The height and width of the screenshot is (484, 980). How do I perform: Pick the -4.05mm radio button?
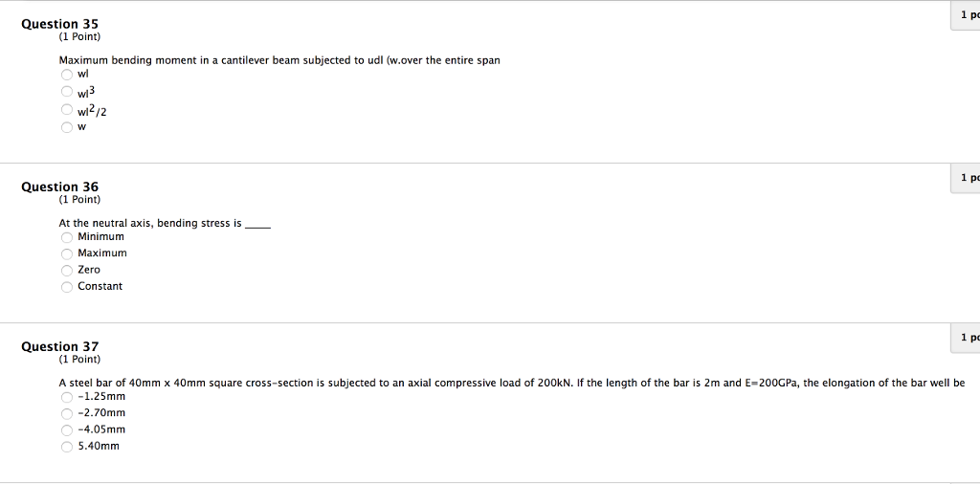pos(67,430)
